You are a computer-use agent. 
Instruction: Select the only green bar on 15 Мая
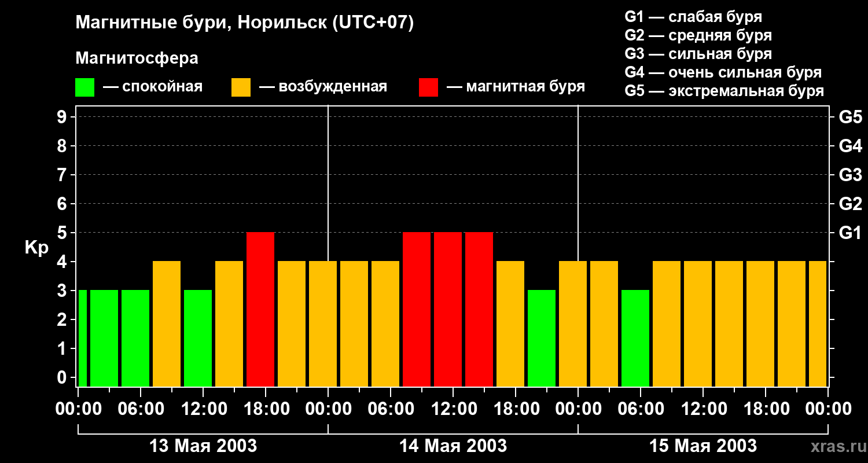point(635,338)
